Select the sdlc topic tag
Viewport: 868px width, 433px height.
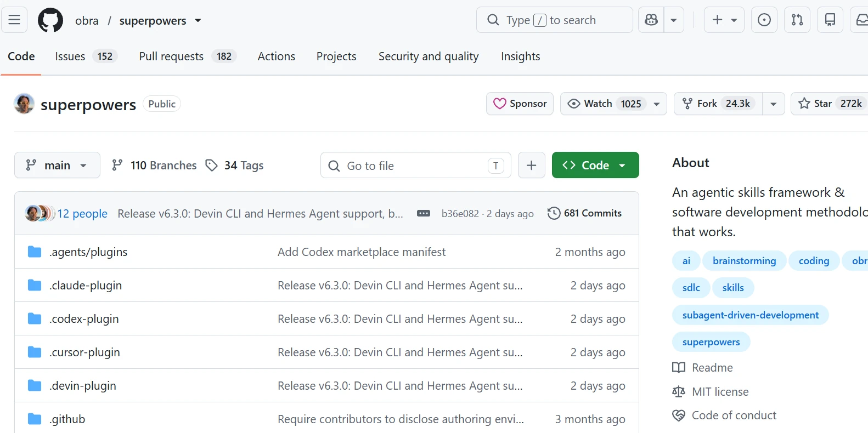(x=691, y=288)
